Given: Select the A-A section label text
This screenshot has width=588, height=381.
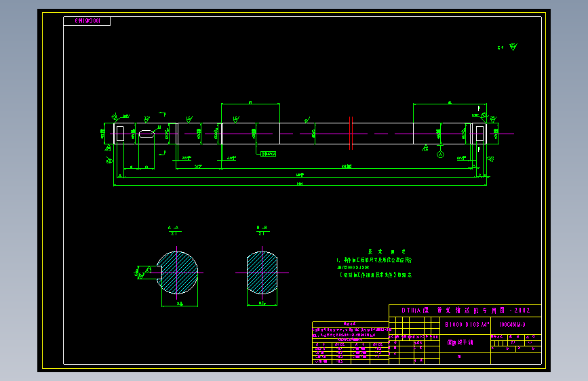Looking at the screenshot, I should click(x=173, y=228).
